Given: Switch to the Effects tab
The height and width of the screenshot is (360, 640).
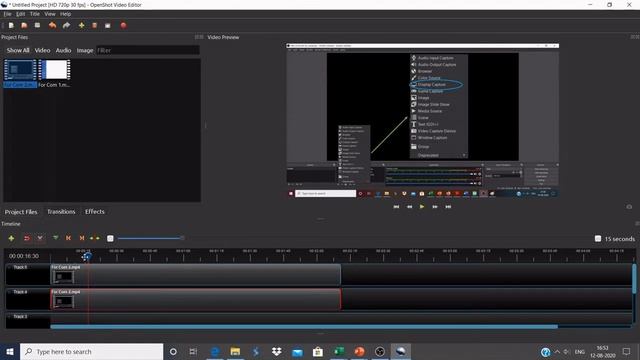Looking at the screenshot, I should pyautogui.click(x=95, y=211).
